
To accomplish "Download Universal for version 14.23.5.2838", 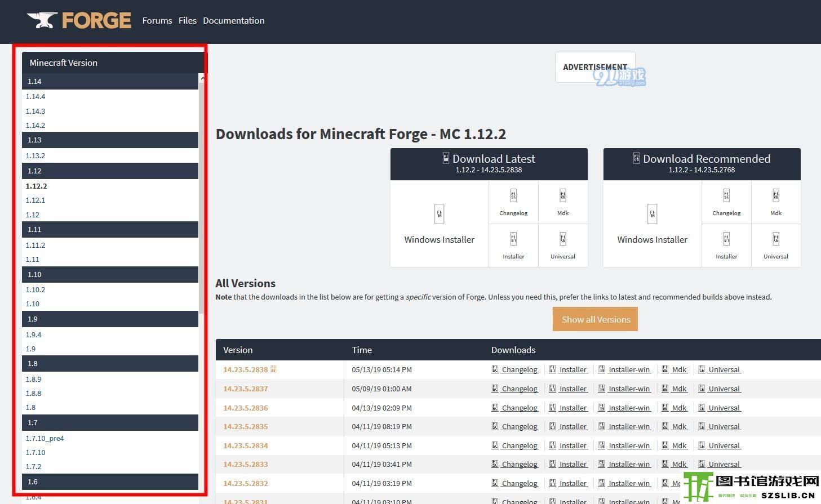I will coord(725,369).
